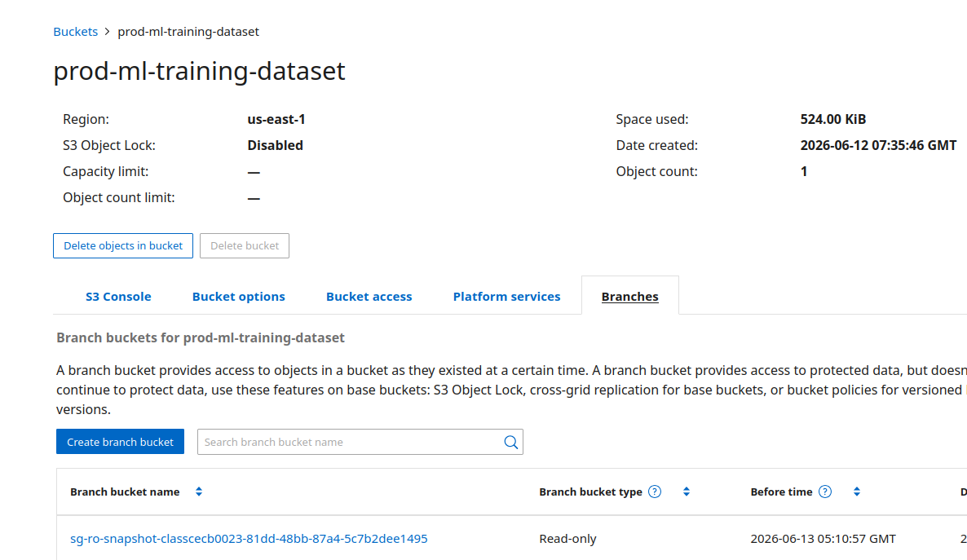
Task: Select the Platform services tab
Action: [x=507, y=297]
